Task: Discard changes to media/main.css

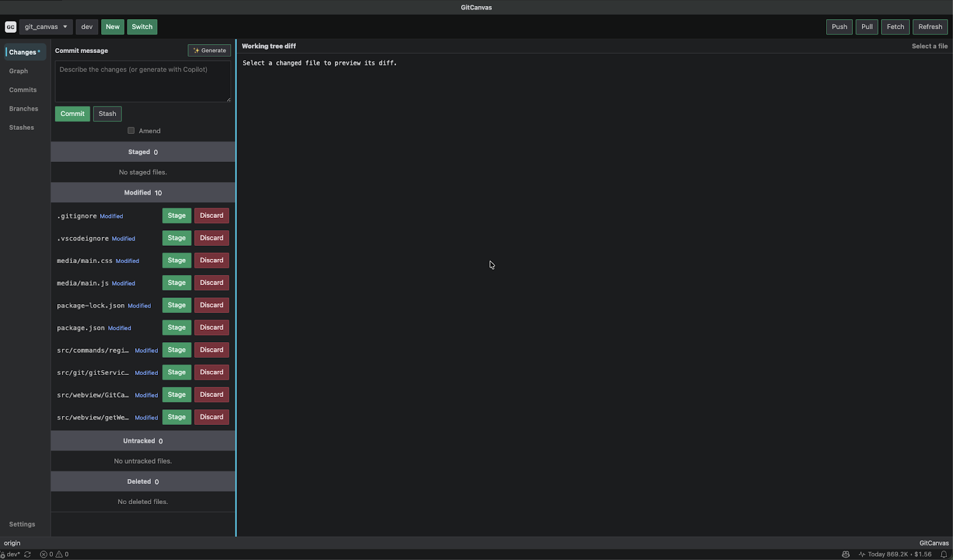Action: click(211, 260)
